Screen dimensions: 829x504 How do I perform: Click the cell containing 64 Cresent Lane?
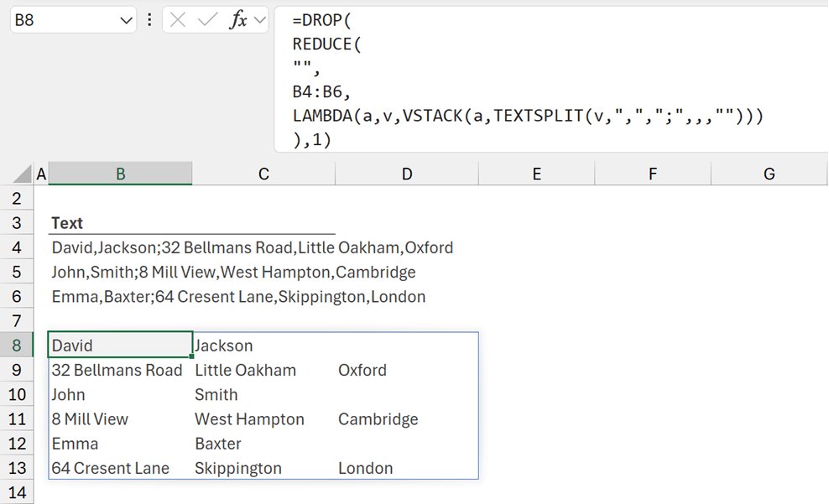coord(111,468)
